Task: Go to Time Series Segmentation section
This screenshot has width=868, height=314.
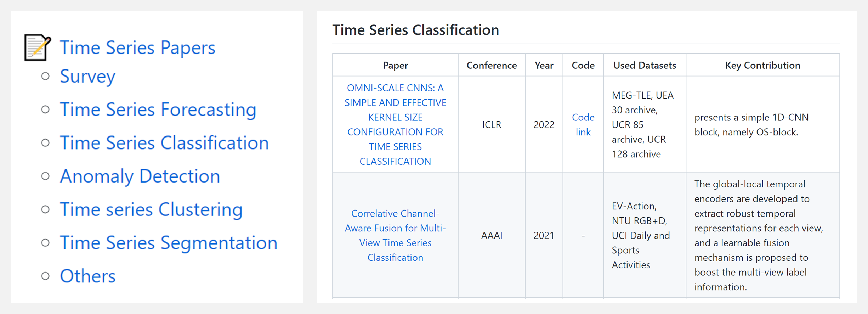Action: point(169,243)
